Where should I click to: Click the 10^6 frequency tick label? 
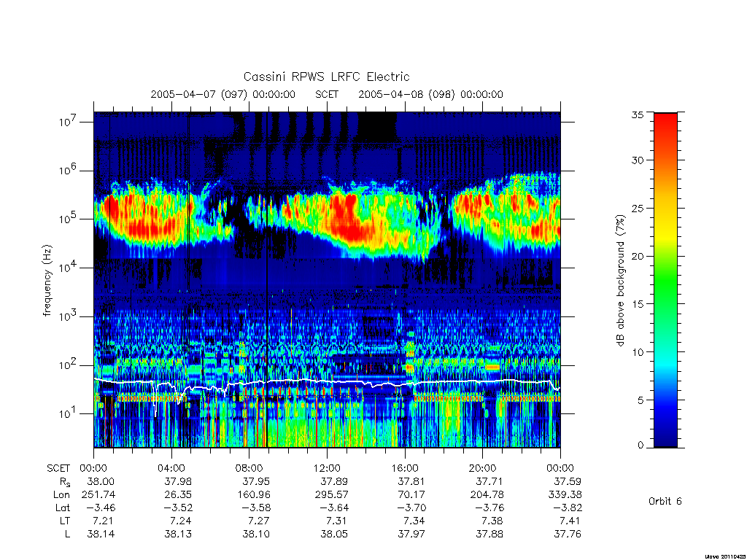tap(68, 171)
